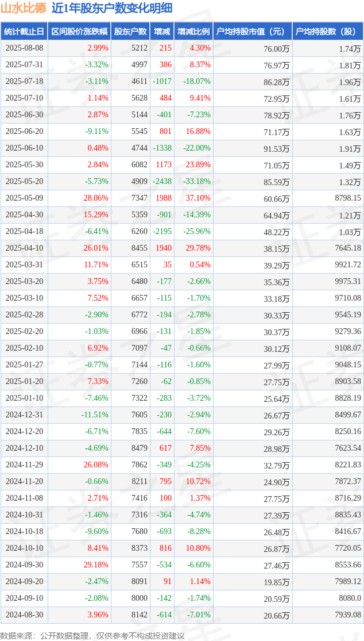Select the 统计截止日 column header
This screenshot has height=641, width=364.
(x=24, y=32)
